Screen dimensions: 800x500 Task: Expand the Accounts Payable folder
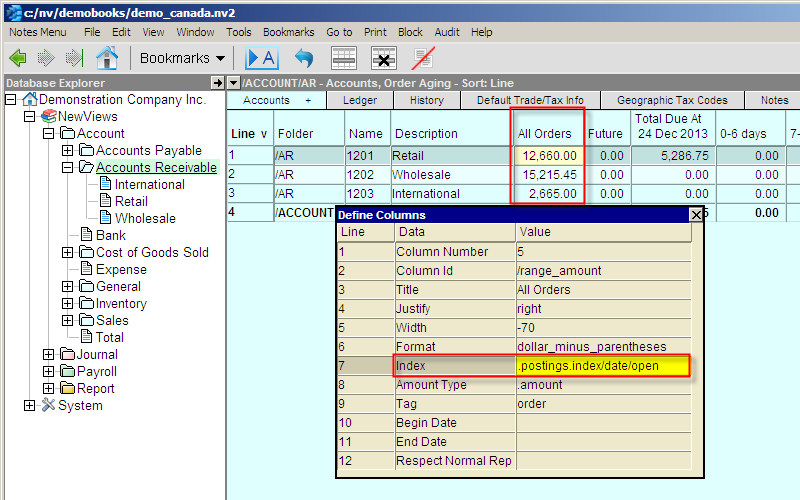pyautogui.click(x=67, y=151)
